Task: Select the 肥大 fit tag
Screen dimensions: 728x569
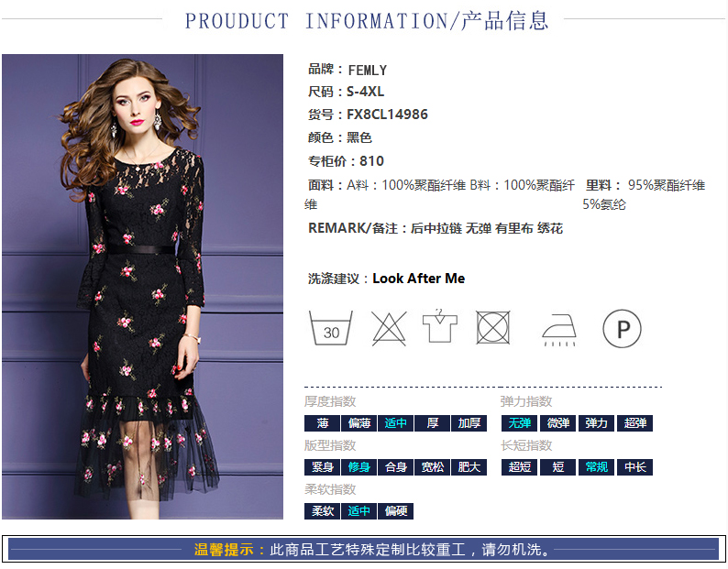Action: pos(469,467)
